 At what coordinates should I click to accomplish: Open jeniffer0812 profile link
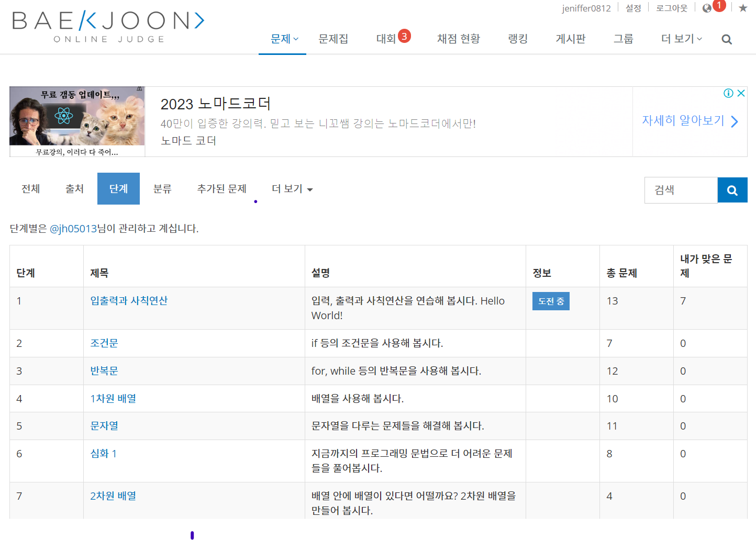586,8
